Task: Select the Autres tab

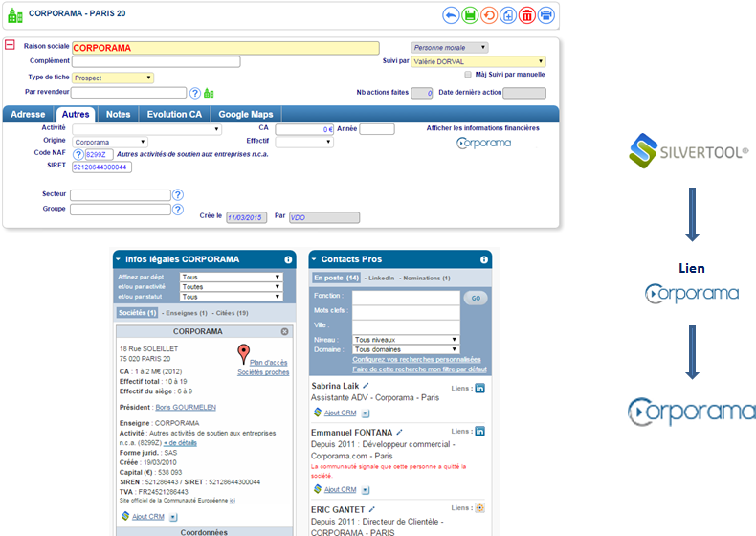Action: click(76, 114)
